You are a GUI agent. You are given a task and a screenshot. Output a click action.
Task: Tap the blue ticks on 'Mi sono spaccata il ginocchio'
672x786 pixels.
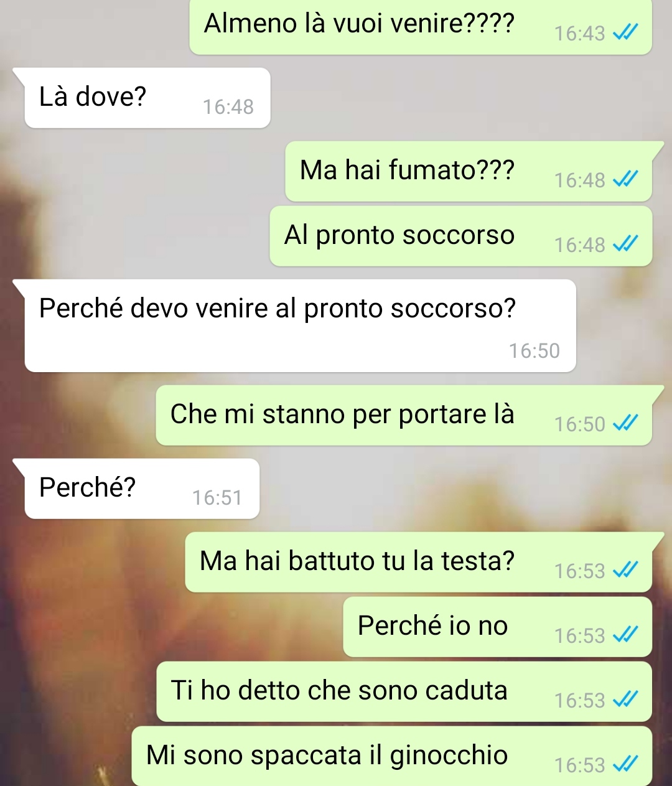coord(625,765)
